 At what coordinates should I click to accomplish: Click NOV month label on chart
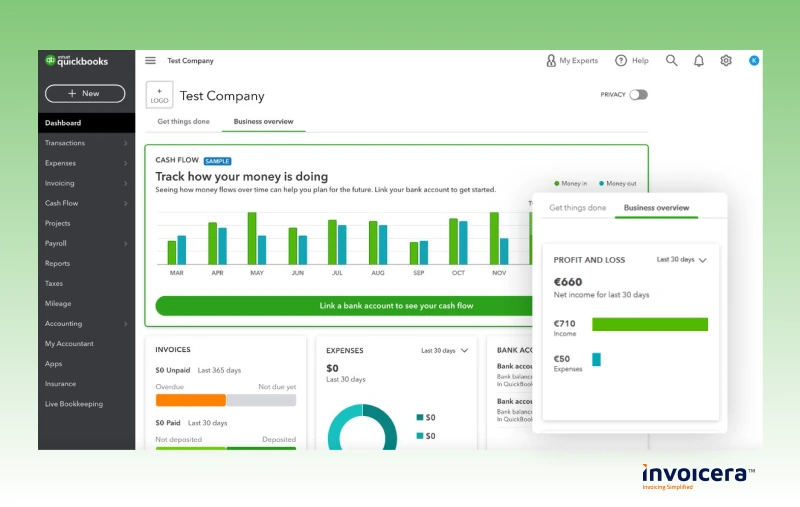pyautogui.click(x=499, y=273)
